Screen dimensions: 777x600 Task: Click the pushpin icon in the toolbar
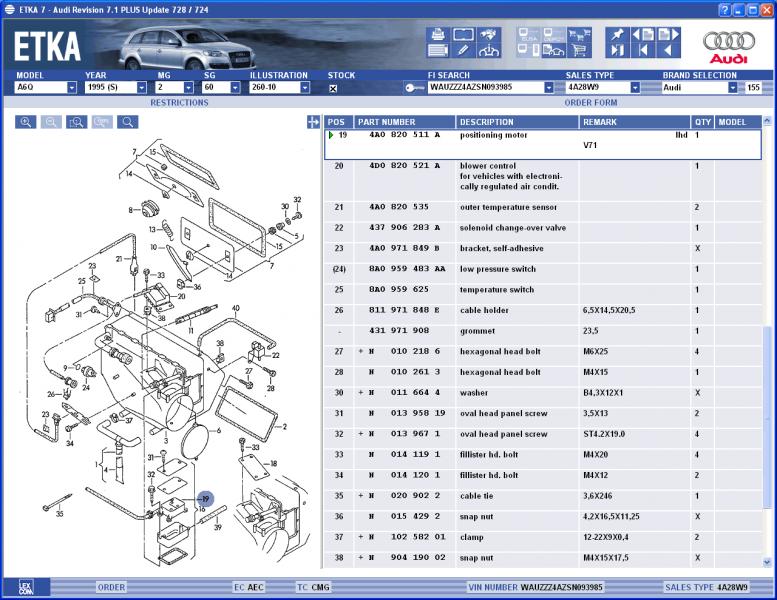619,34
